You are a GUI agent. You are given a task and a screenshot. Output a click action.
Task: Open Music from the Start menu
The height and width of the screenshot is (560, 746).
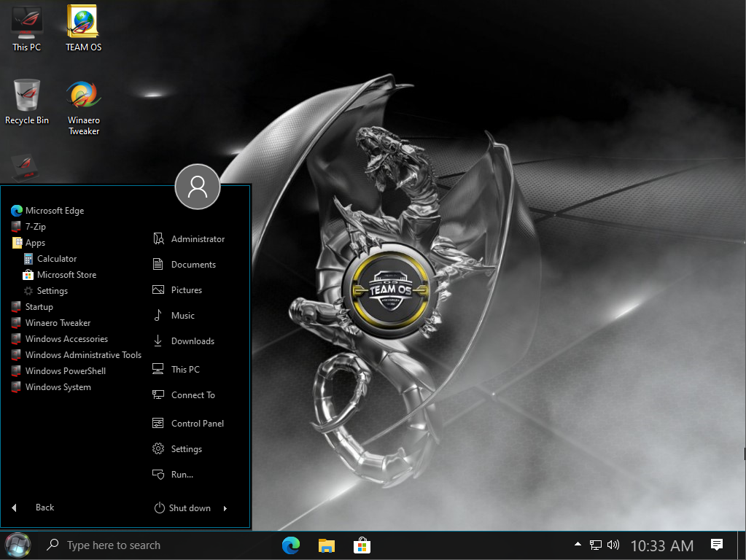click(174, 316)
